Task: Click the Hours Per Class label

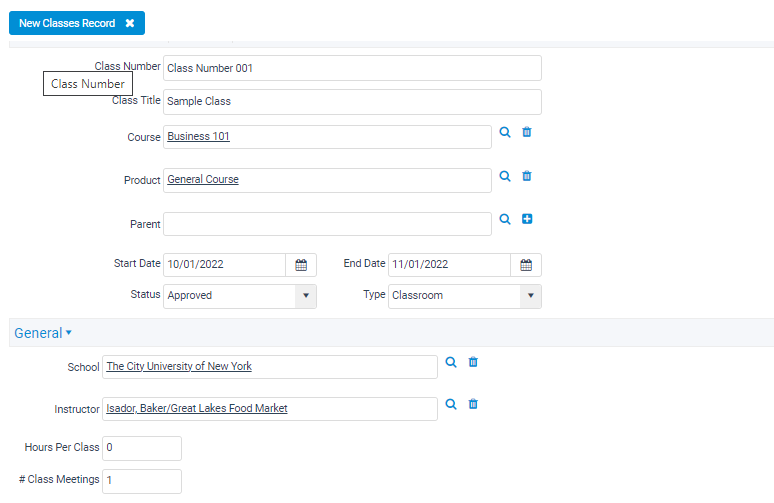Action: coord(62,447)
